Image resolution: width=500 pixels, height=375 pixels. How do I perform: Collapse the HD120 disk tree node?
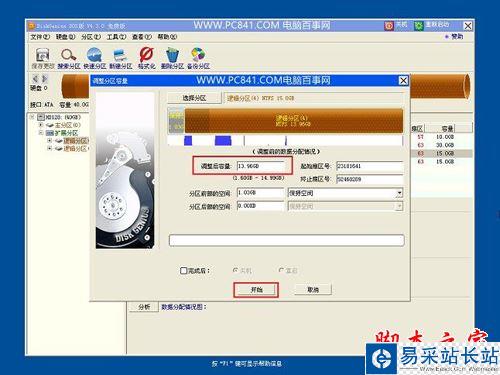(x=32, y=117)
